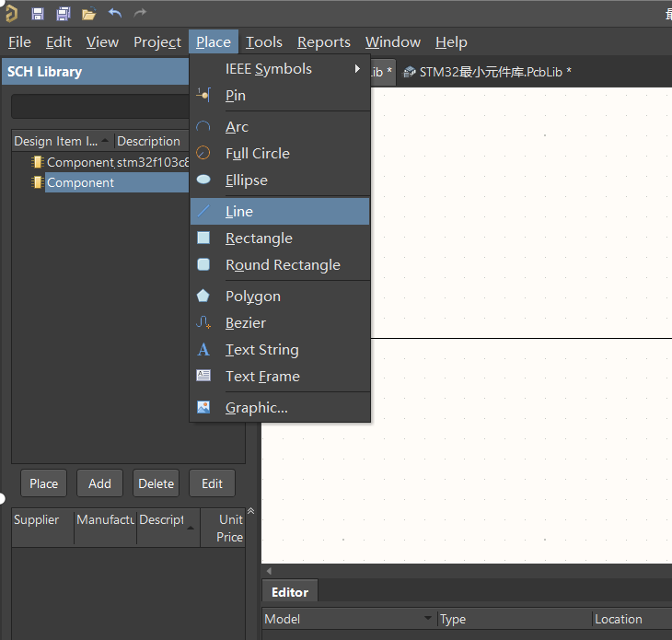
Task: Click the Add button
Action: 99,483
